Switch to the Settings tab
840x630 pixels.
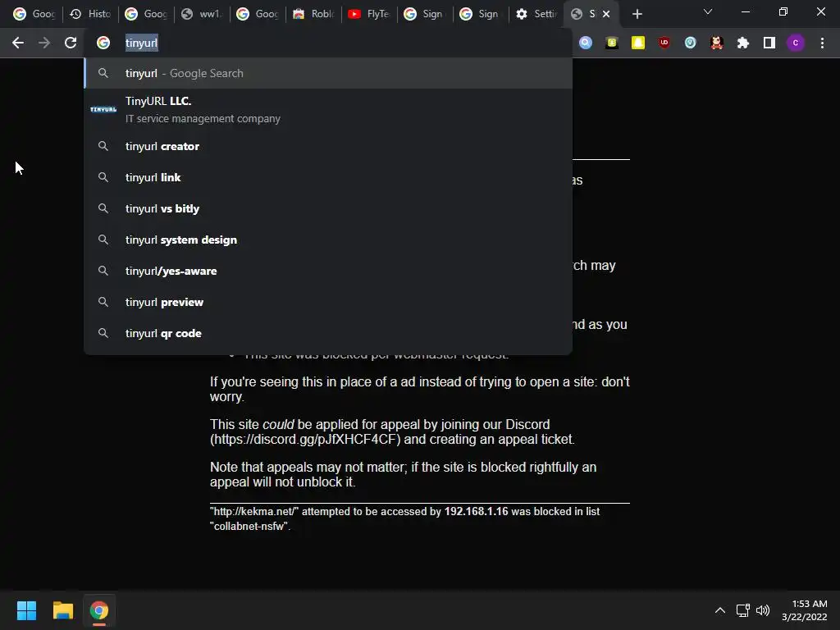(x=536, y=14)
